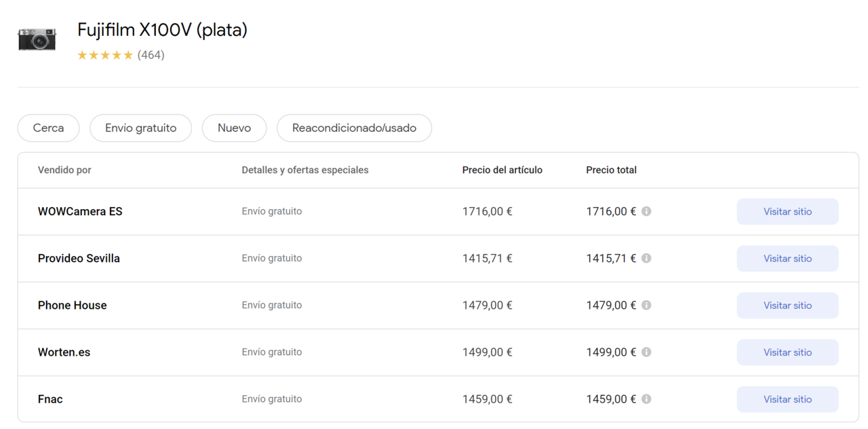Click Envío gratuito detail in Provideo Sevilla row
Viewport: 868px width, 429px height.
point(272,258)
